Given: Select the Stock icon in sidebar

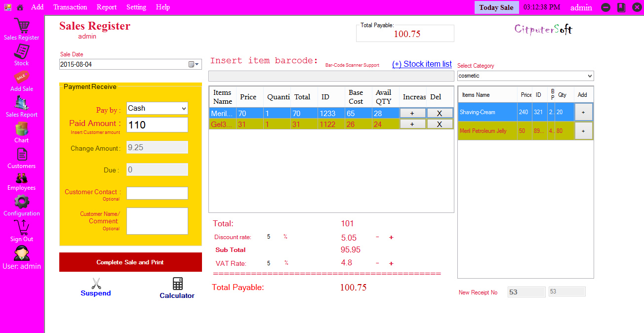Looking at the screenshot, I should point(21,52).
